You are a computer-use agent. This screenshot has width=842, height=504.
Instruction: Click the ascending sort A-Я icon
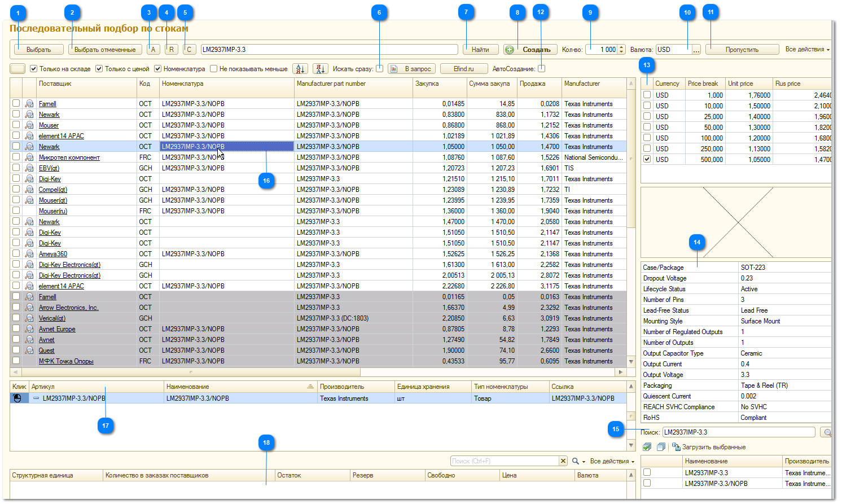[x=300, y=69]
